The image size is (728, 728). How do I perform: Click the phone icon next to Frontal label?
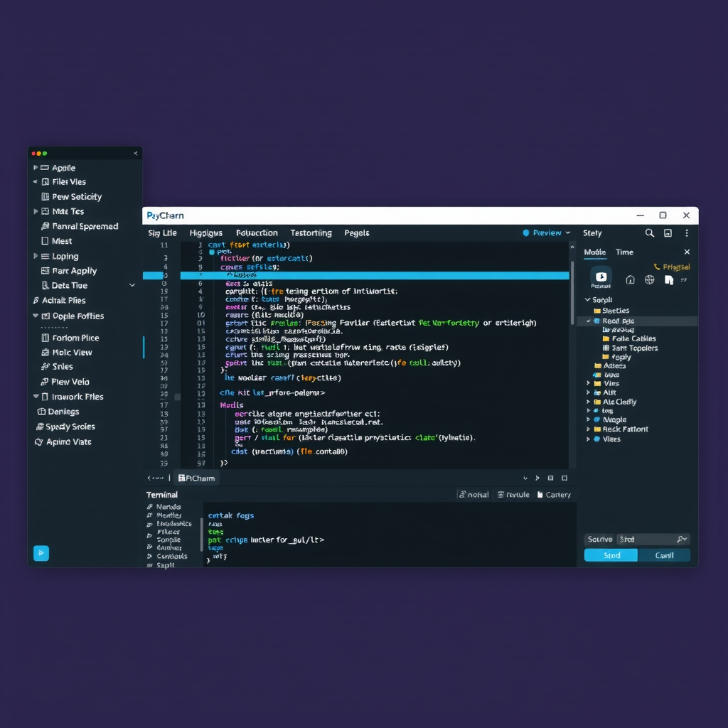(657, 267)
